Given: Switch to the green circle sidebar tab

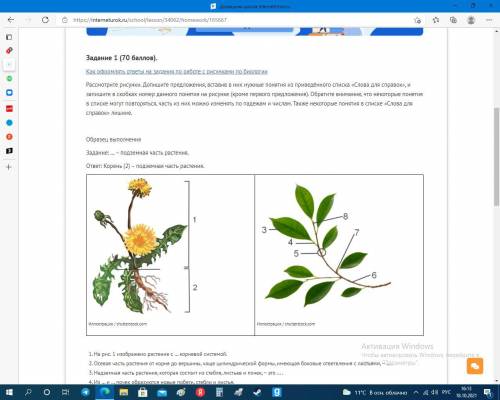Looking at the screenshot, I should point(9,79).
